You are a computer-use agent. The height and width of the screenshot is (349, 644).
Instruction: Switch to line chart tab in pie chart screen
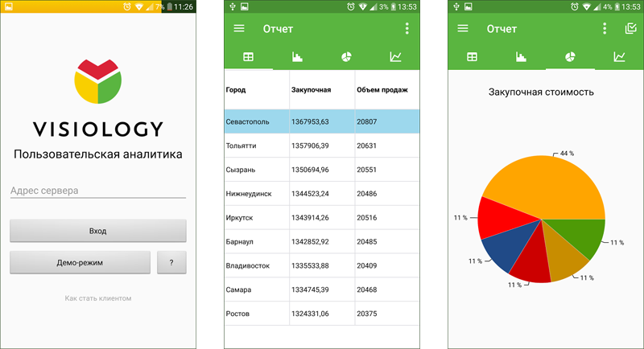619,57
